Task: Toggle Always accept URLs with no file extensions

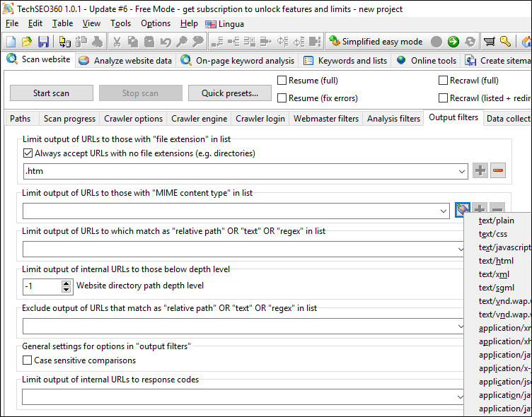Action: [28, 153]
